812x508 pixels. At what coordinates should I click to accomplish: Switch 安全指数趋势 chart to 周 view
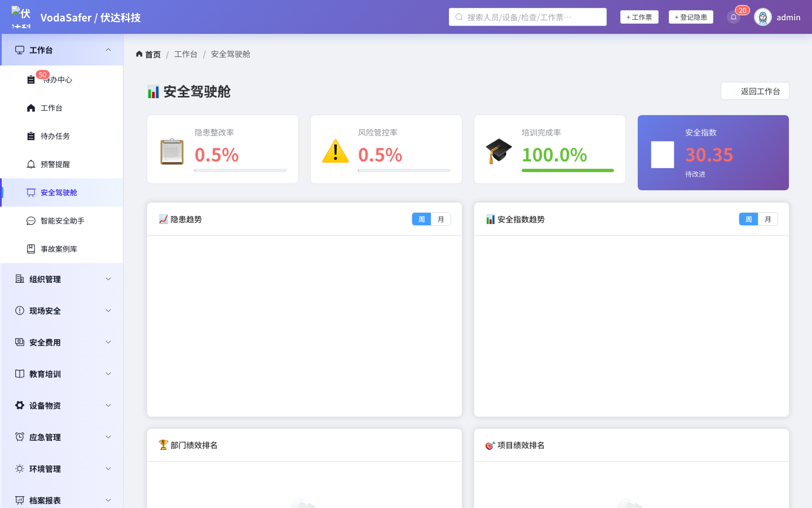pyautogui.click(x=748, y=219)
